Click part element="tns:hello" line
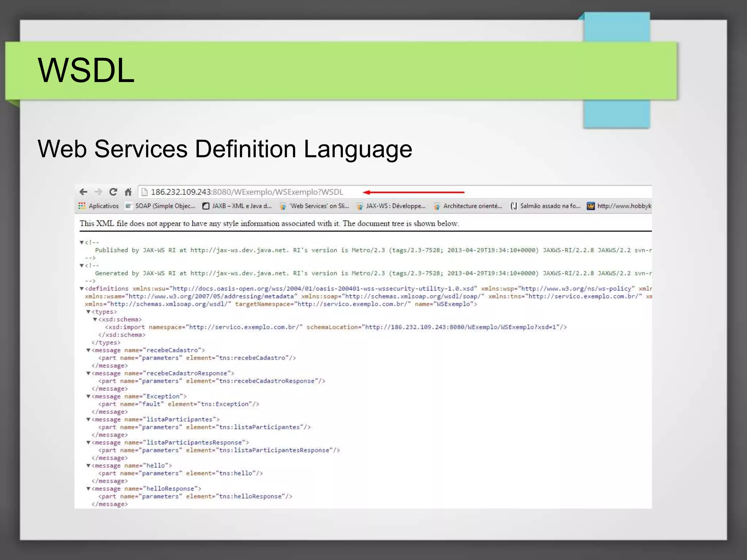 click(x=181, y=473)
